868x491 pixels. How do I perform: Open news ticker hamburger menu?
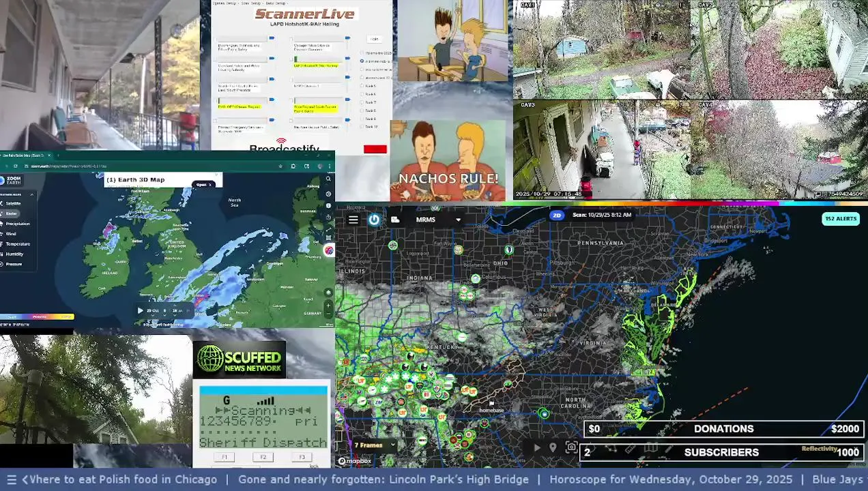pos(11,479)
